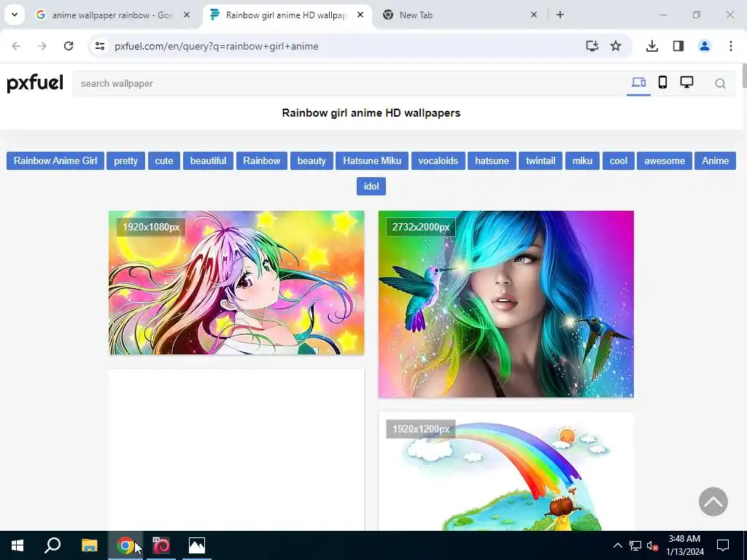The height and width of the screenshot is (560, 747).
Task: Click the cute tag
Action: tap(164, 160)
